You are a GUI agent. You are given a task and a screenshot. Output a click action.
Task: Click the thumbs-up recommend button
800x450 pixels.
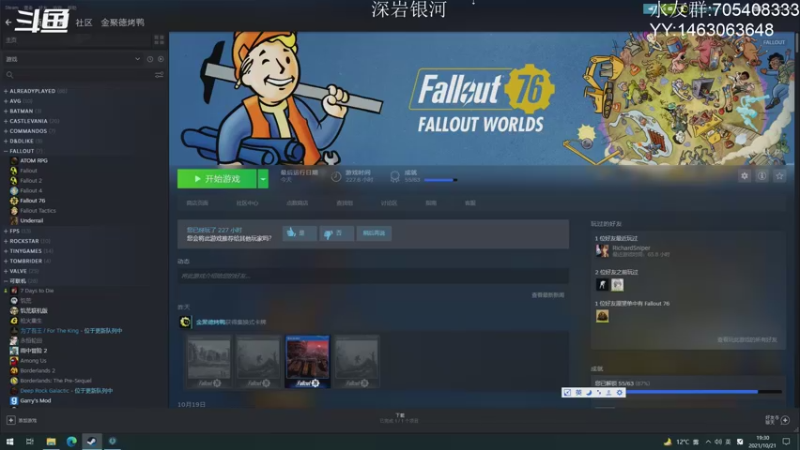coord(299,233)
